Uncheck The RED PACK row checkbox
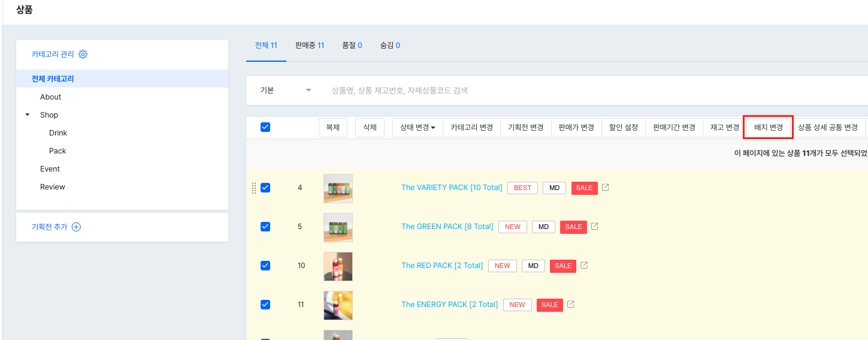This screenshot has width=868, height=340. pos(265,266)
